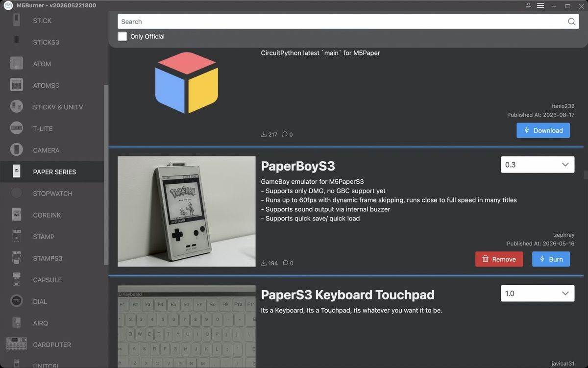588x368 pixels.
Task: Burn the PaperBoyS3 firmware
Action: coord(551,259)
